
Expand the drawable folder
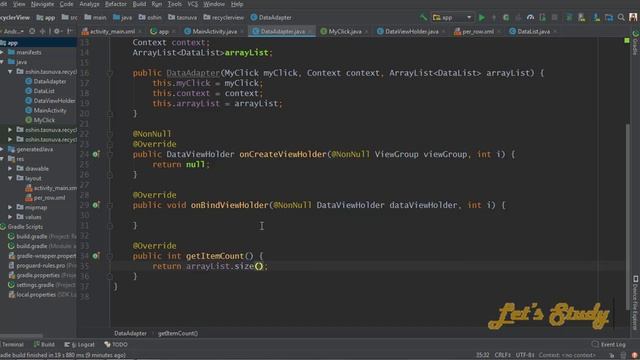click(x=10, y=169)
